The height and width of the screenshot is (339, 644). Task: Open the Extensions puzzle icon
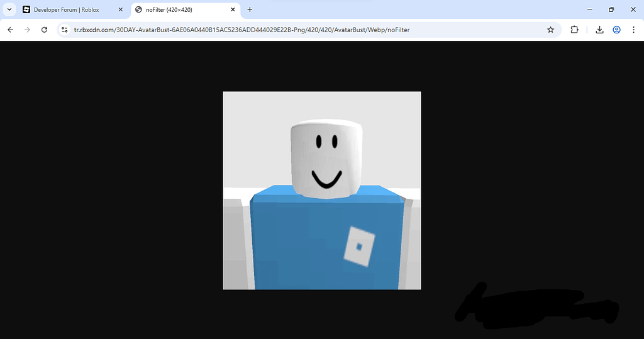574,30
